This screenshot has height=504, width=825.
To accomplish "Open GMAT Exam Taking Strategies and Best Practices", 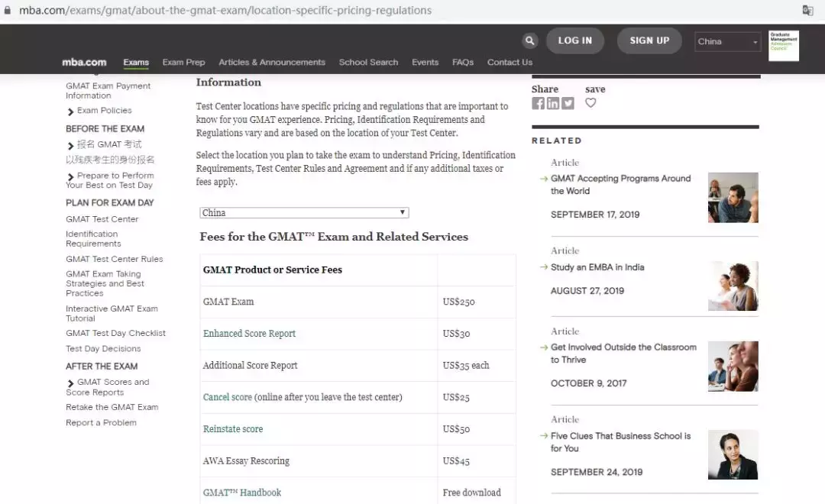I will pos(105,283).
